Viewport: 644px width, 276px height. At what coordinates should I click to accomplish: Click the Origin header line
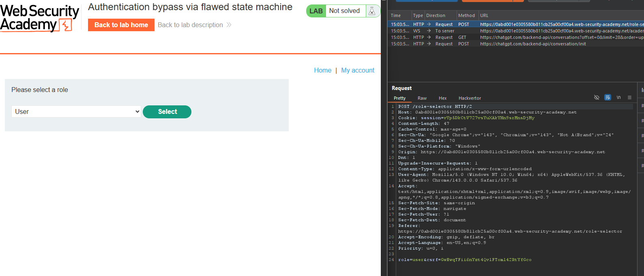tap(501, 152)
